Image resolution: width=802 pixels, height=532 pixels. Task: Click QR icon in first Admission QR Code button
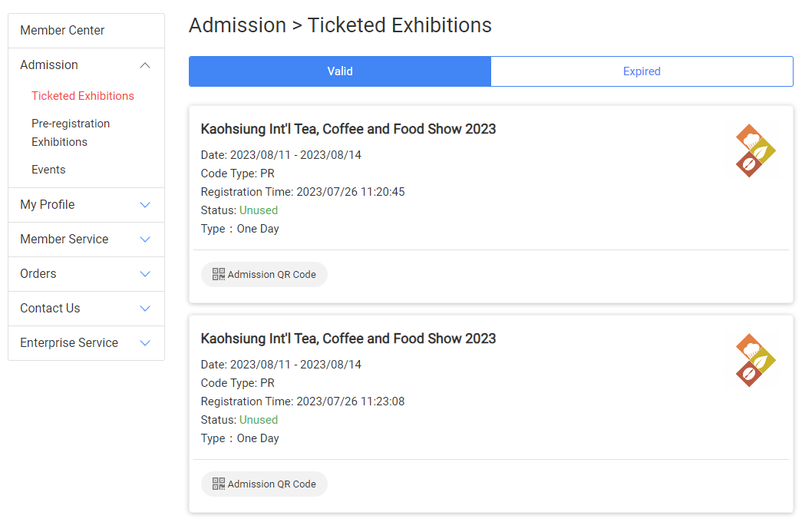219,274
